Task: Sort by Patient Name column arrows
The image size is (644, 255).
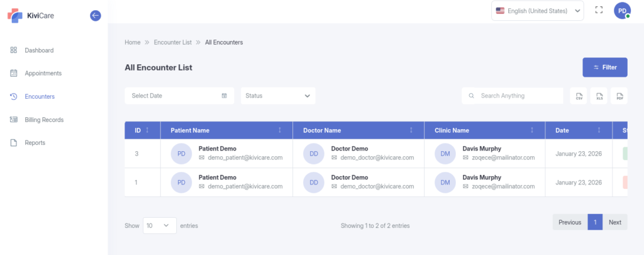Action: [x=280, y=130]
